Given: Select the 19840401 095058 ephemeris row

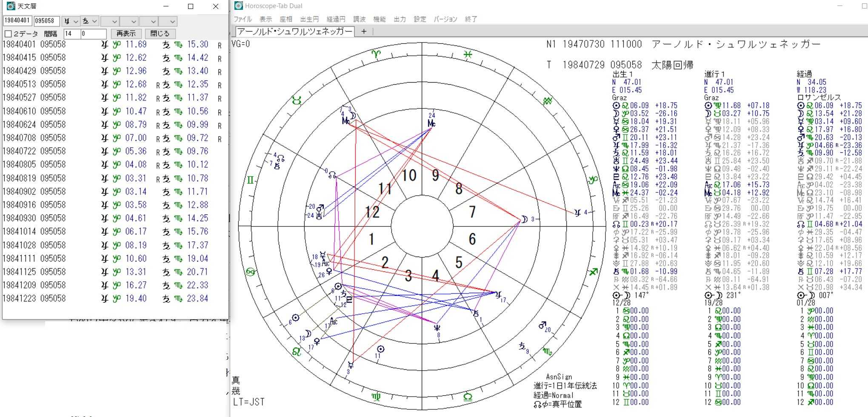Looking at the screenshot, I should pyautogui.click(x=113, y=44).
